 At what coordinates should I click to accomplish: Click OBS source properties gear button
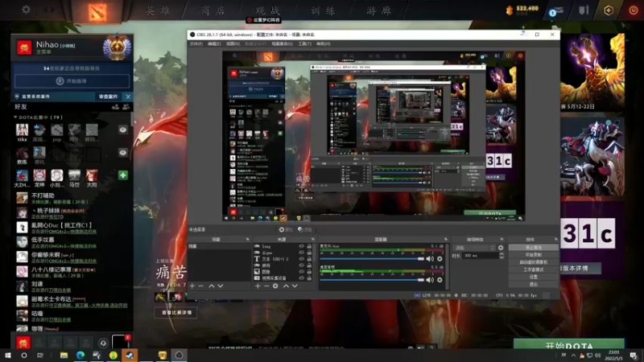coord(286,230)
